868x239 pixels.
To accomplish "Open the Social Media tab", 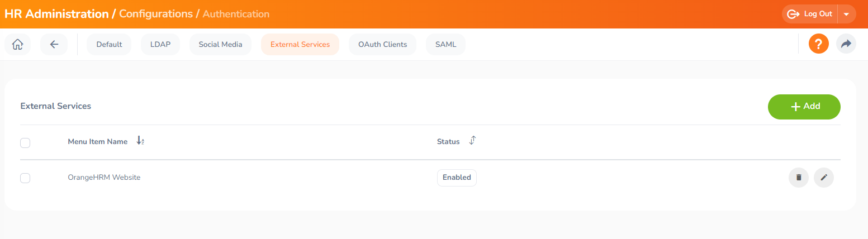I will (x=220, y=45).
